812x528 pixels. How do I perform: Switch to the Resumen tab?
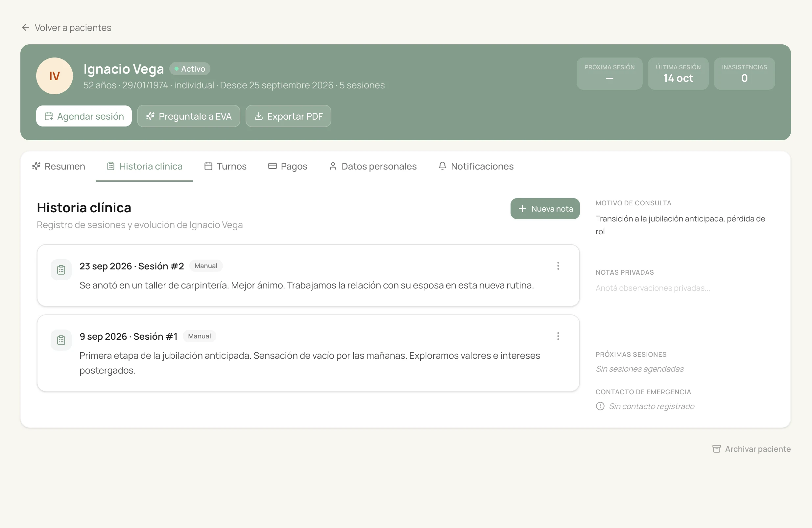tap(65, 166)
